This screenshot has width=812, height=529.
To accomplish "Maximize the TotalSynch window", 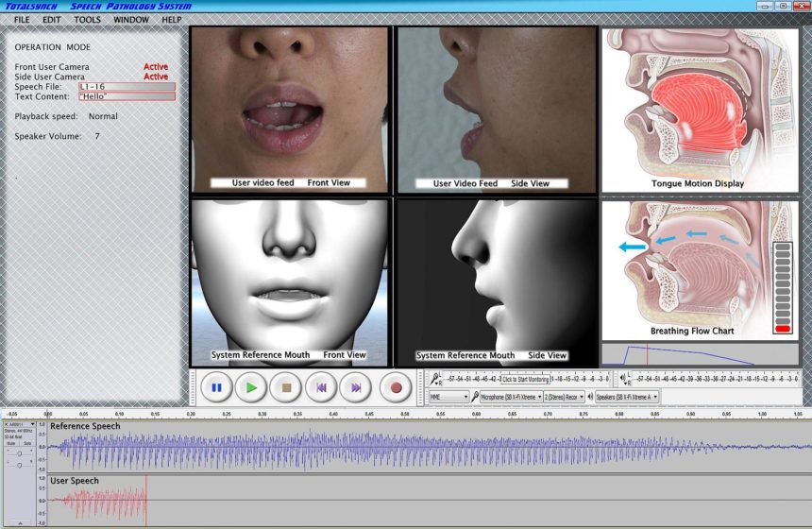I will click(x=783, y=7).
